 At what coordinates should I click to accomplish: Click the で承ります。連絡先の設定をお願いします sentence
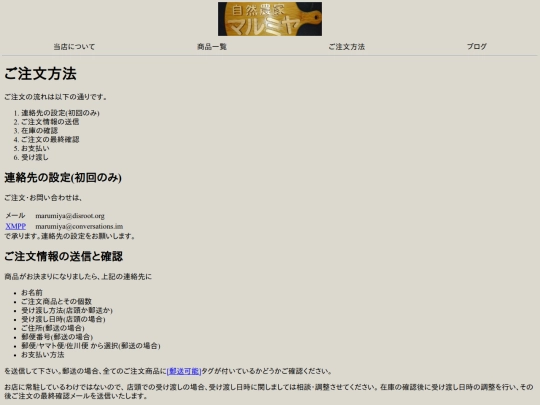[x=70, y=236]
